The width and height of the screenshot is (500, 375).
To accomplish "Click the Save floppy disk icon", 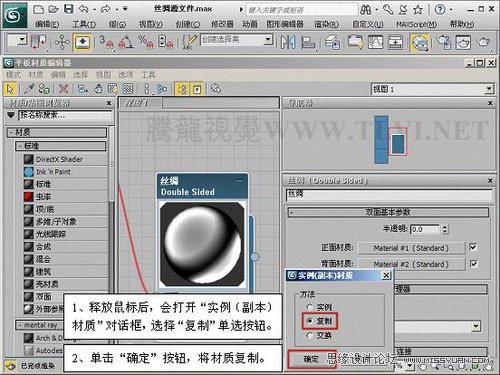I will click(x=69, y=9).
